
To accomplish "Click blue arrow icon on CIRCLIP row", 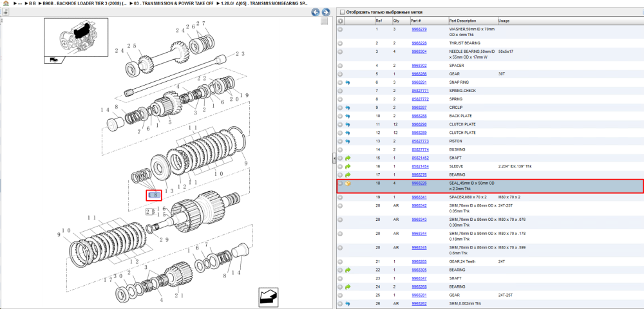I will point(348,108).
